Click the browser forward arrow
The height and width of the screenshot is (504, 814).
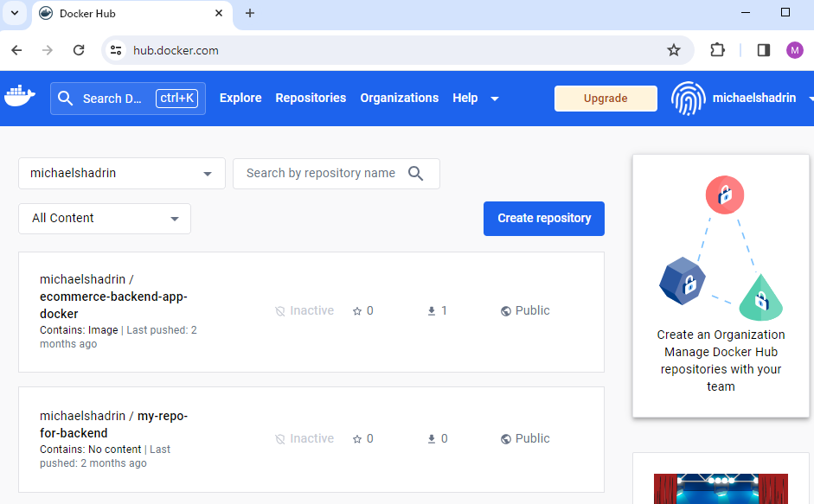[48, 50]
